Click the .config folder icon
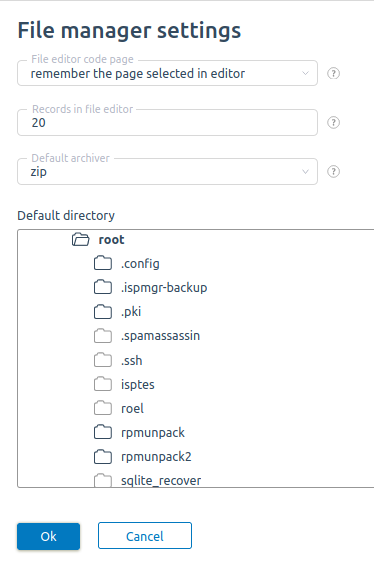The image size is (374, 570). click(x=103, y=263)
